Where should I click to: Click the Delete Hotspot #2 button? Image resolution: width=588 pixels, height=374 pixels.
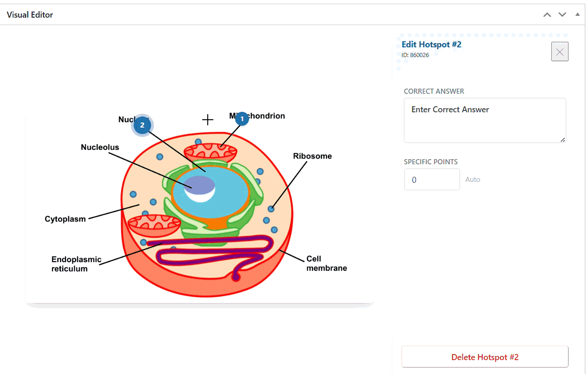[x=485, y=356]
